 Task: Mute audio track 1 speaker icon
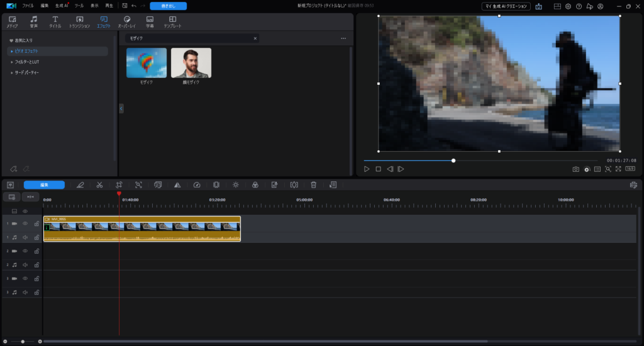[26, 237]
